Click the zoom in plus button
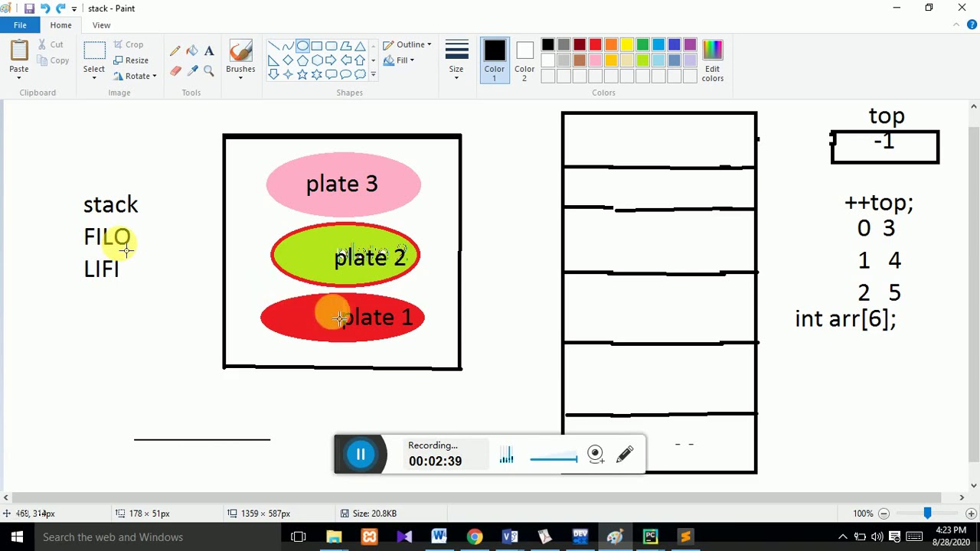 (x=971, y=514)
